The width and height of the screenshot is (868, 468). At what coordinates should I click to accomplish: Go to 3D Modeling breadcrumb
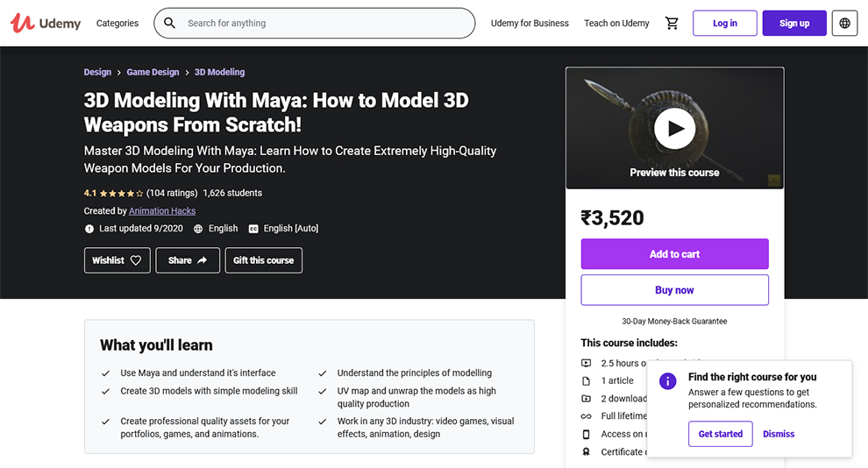[219, 72]
